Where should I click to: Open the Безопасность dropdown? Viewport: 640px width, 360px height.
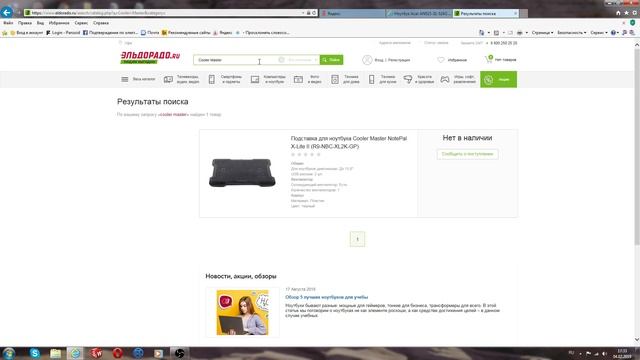point(572,33)
